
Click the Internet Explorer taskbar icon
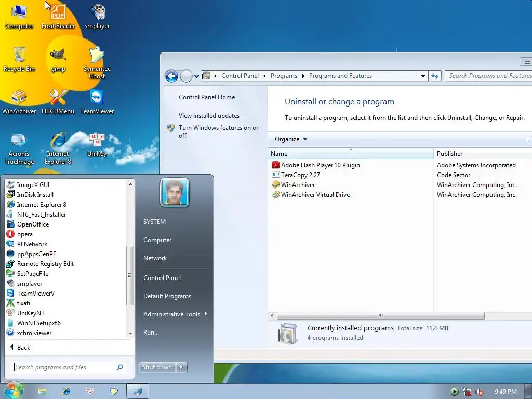(x=66, y=392)
